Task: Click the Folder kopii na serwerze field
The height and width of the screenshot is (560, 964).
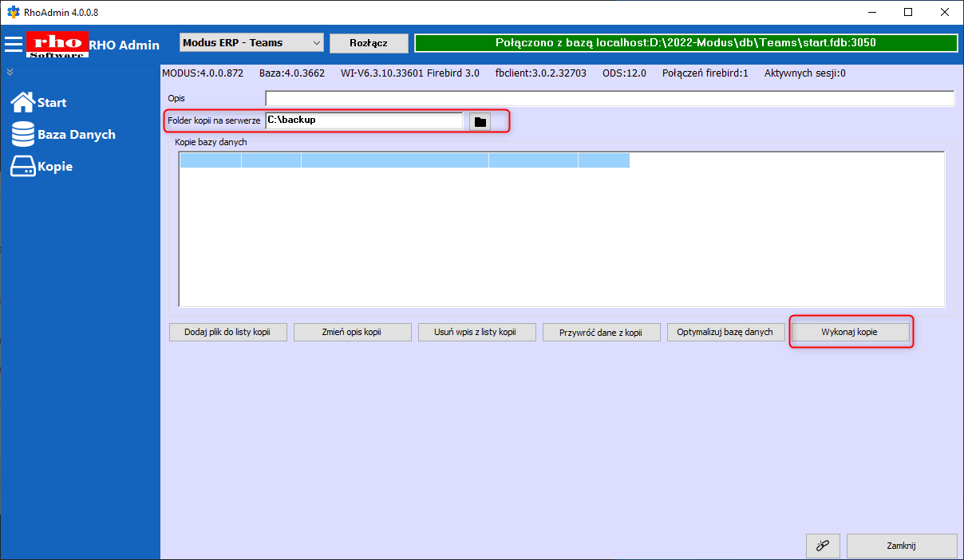Action: click(363, 120)
